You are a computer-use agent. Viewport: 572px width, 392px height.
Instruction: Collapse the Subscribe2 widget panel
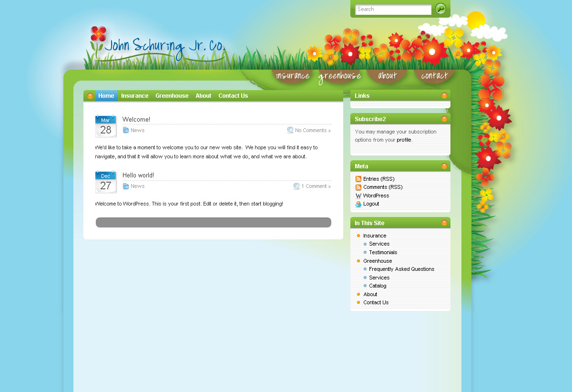444,119
